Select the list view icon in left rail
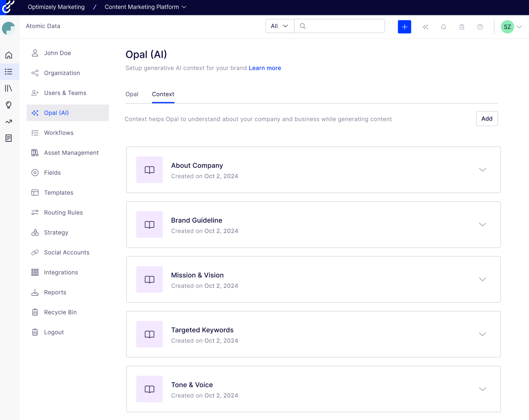 (x=9, y=72)
